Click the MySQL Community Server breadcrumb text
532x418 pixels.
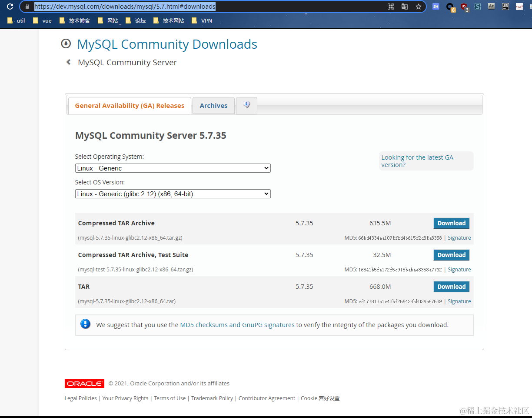tap(127, 62)
